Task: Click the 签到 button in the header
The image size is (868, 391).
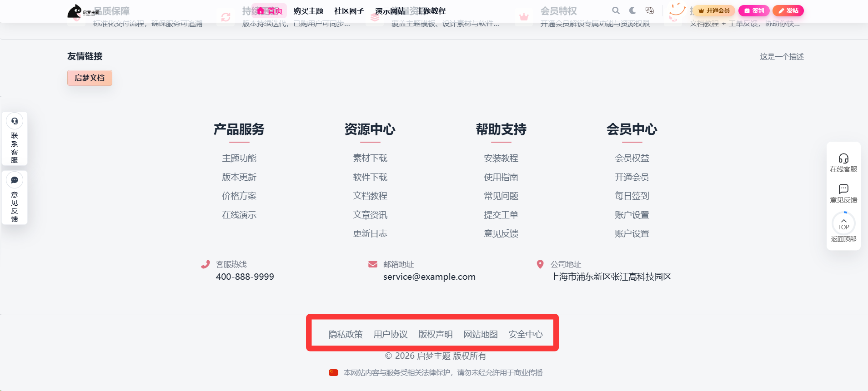Action: [x=754, y=10]
